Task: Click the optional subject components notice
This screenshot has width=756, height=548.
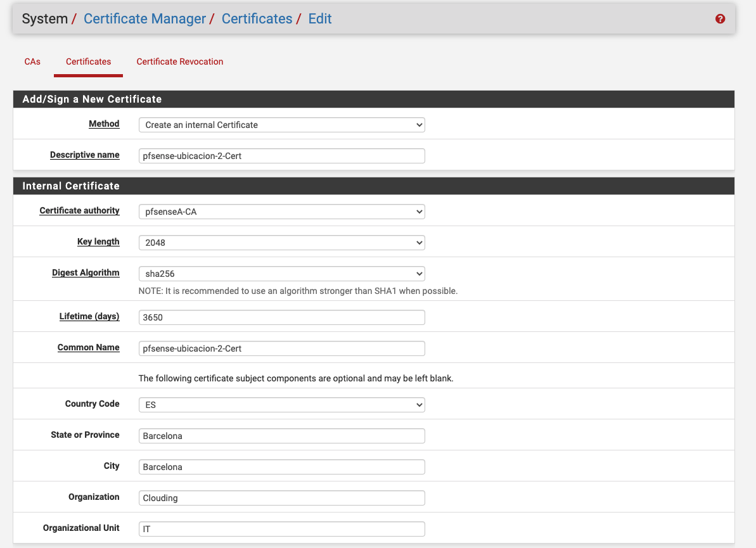Action: 296,378
